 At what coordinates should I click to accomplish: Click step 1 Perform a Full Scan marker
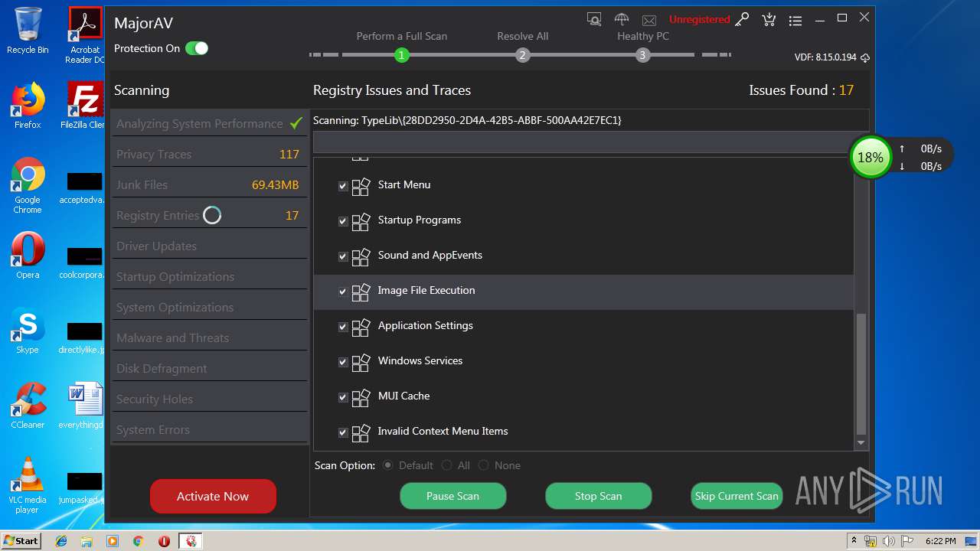pos(401,55)
